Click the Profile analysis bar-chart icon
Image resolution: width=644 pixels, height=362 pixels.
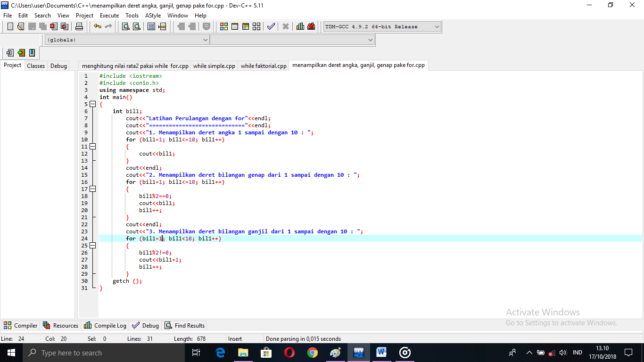coord(300,26)
